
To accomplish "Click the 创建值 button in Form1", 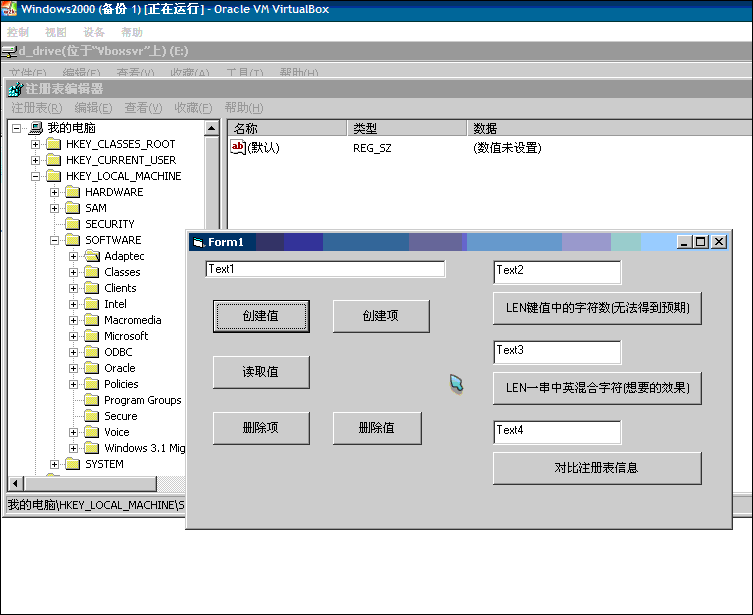I will [x=261, y=316].
